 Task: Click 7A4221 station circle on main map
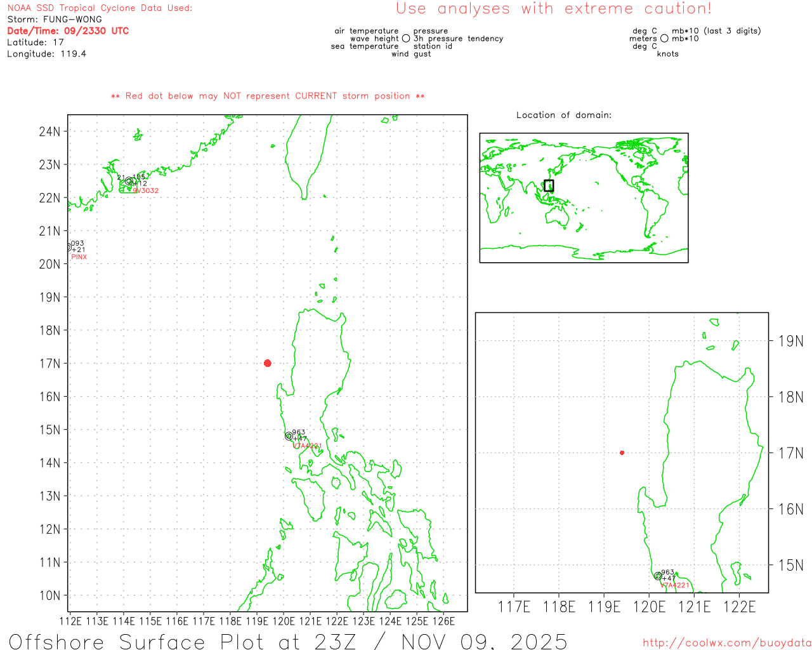click(x=289, y=436)
